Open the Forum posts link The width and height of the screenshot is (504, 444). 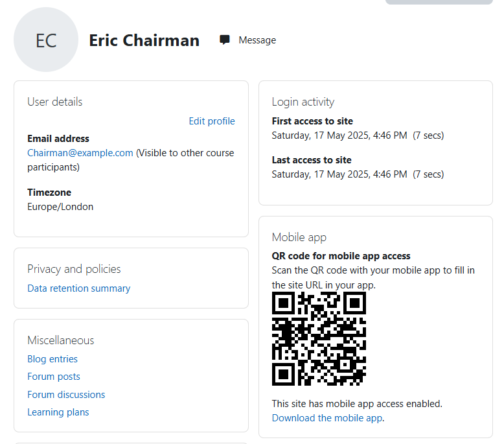(54, 377)
